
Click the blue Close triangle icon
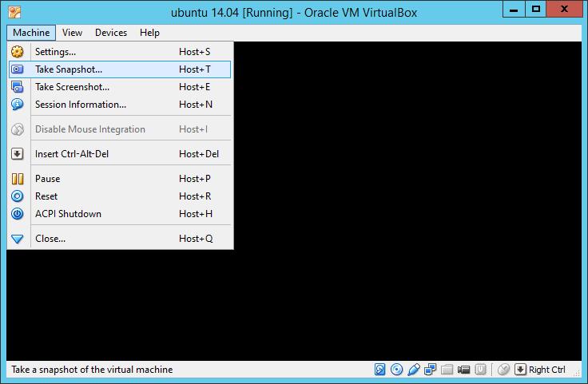18,239
